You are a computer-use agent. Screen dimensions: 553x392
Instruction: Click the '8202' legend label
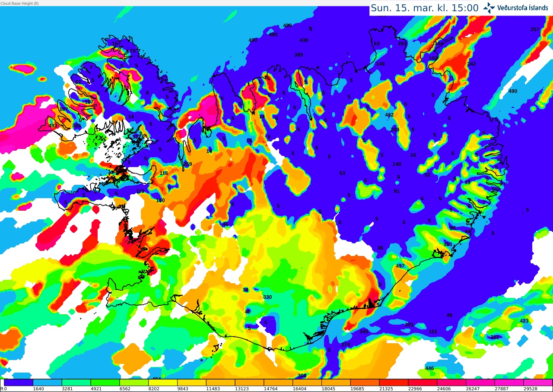pos(154,389)
